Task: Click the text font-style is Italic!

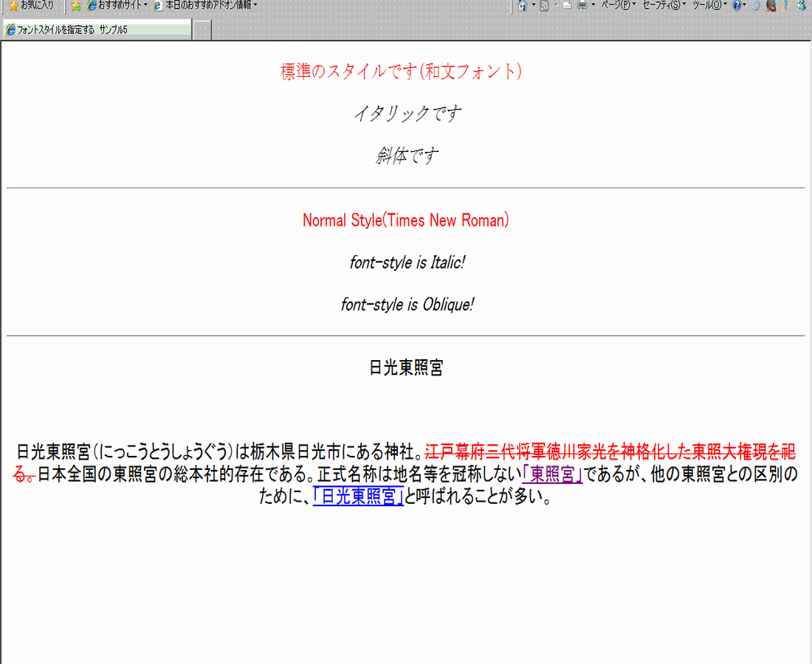Action: [407, 263]
